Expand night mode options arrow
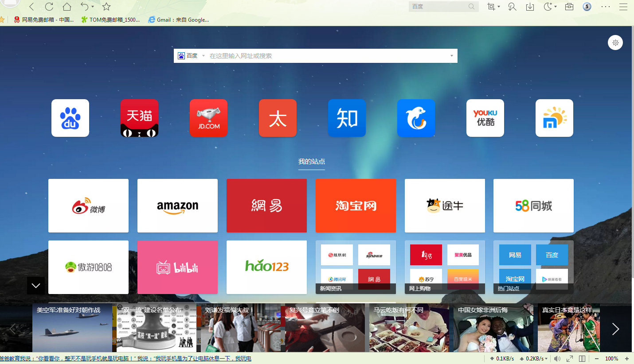 (x=555, y=7)
